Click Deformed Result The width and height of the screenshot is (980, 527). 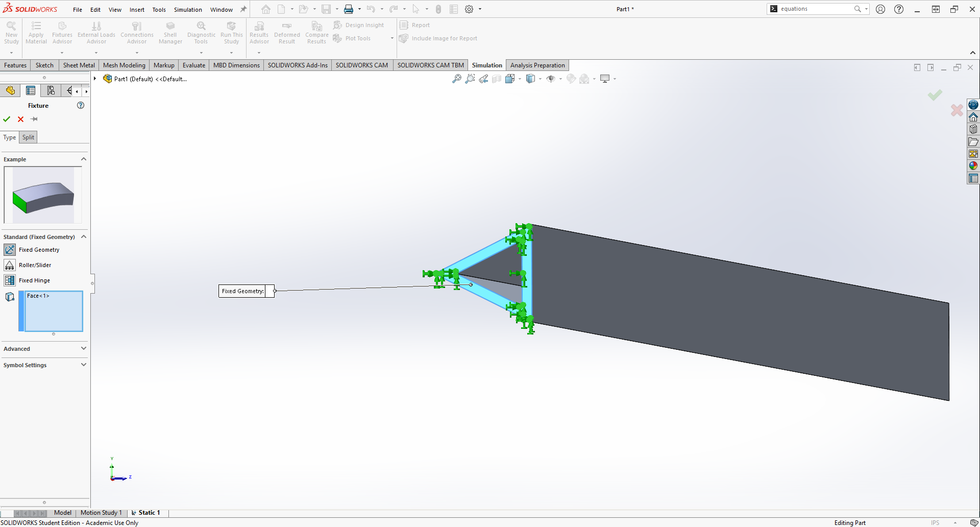pos(287,33)
